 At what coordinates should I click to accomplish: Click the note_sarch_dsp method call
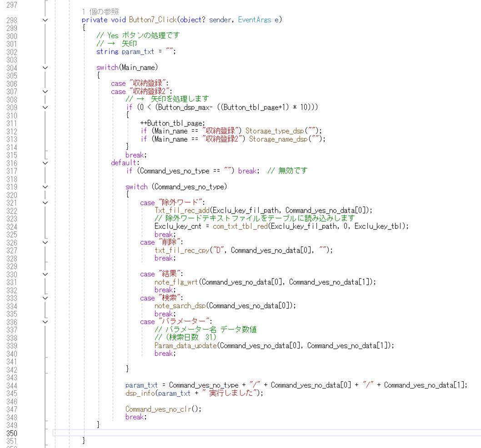tap(179, 306)
